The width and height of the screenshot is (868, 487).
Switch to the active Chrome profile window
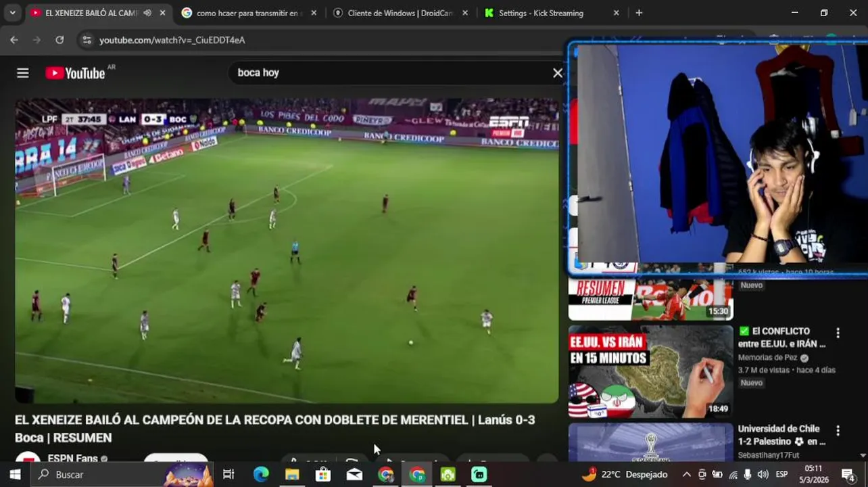coord(417,475)
